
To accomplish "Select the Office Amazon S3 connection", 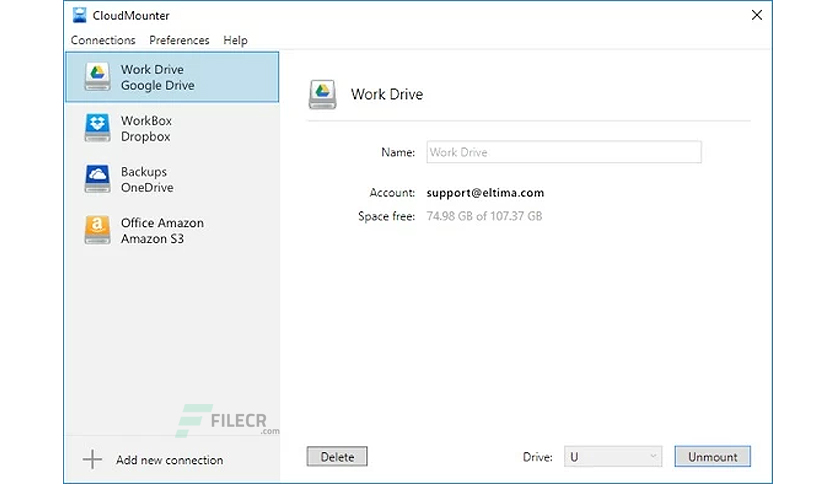I will point(172,230).
